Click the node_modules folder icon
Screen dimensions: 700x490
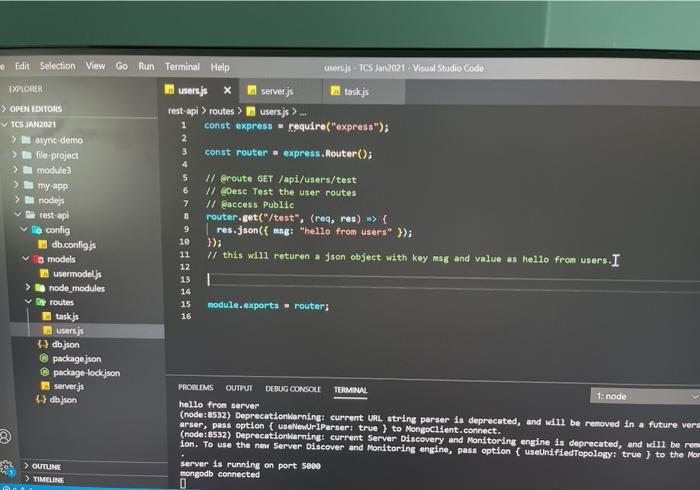click(x=40, y=288)
